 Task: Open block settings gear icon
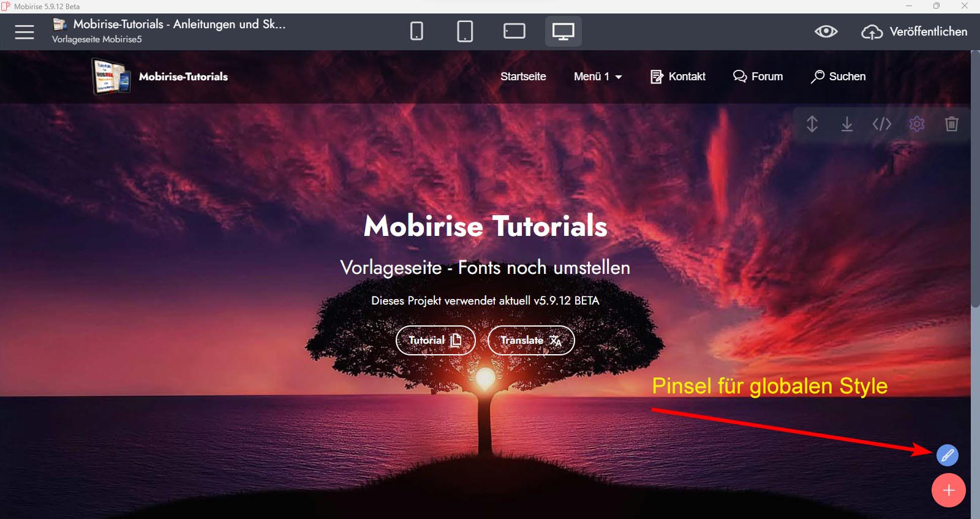(917, 124)
